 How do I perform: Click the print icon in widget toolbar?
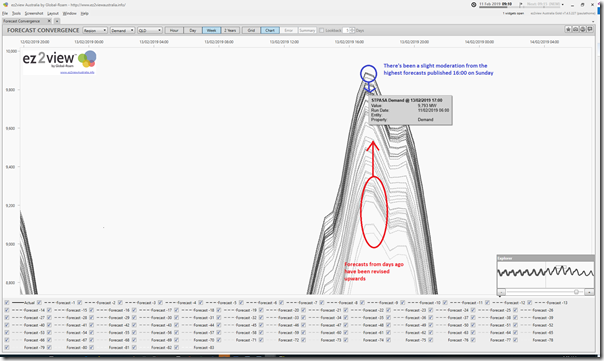tap(583, 29)
